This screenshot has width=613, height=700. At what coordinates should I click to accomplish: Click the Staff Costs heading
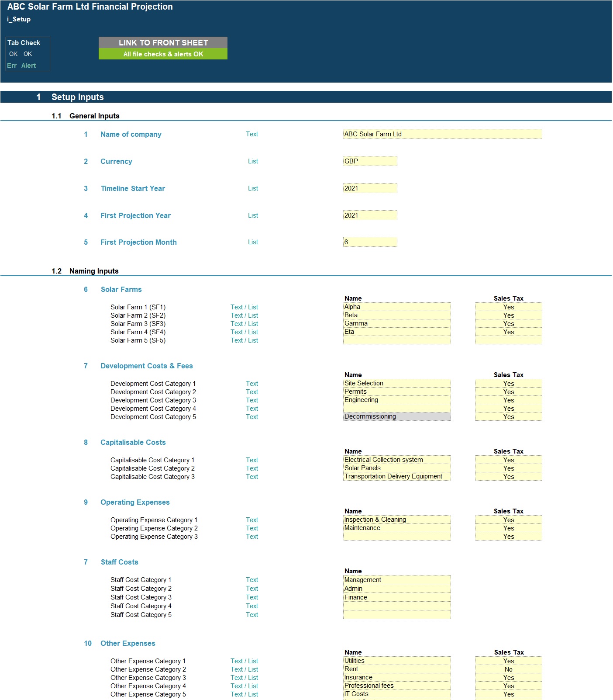(120, 562)
